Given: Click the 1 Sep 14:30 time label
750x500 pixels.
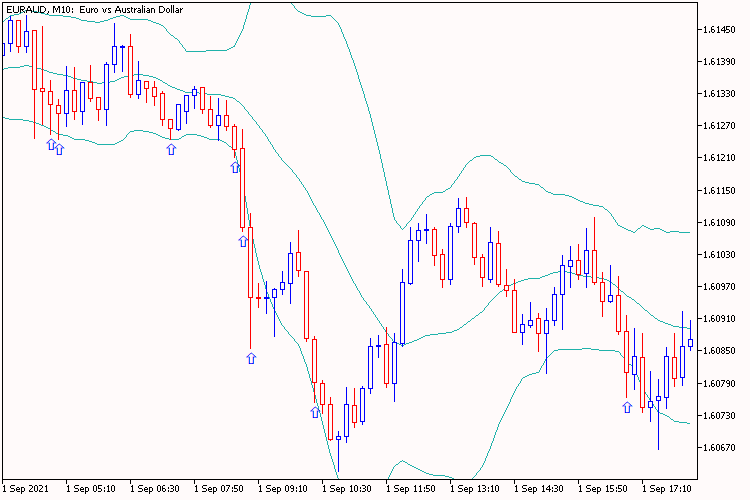Looking at the screenshot, I should point(539,489).
